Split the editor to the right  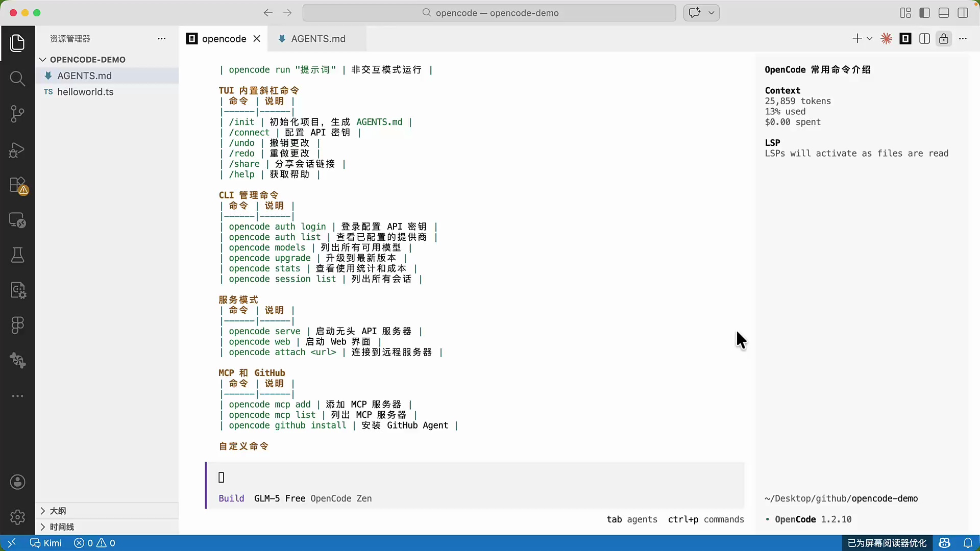[924, 39]
